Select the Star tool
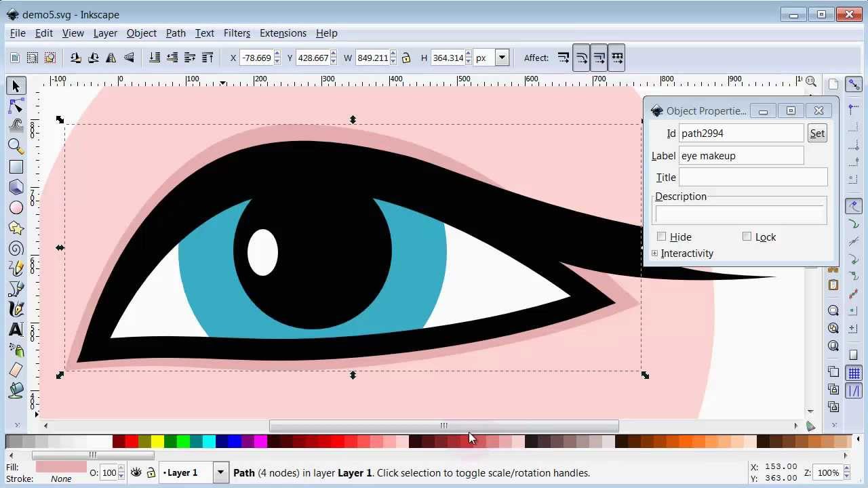This screenshot has height=488, width=868. click(16, 228)
